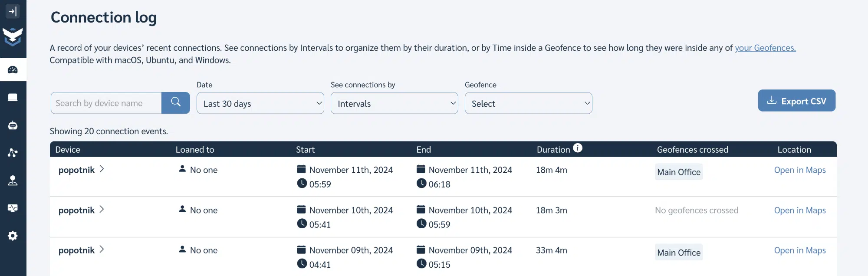This screenshot has height=276, width=868.
Task: Click the Duration info tooltip icon
Action: [x=577, y=148]
